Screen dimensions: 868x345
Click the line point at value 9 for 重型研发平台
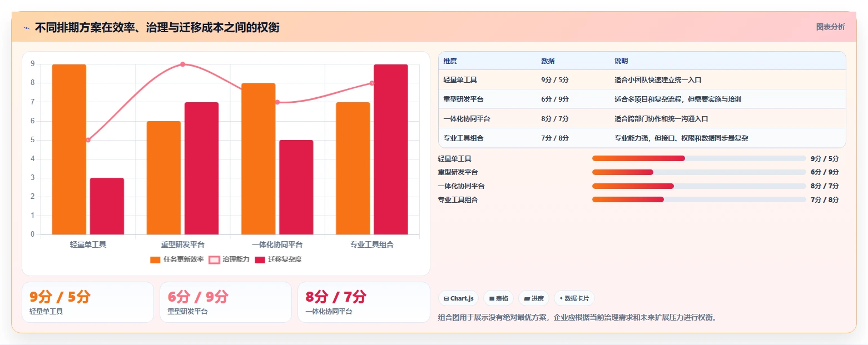tap(182, 64)
